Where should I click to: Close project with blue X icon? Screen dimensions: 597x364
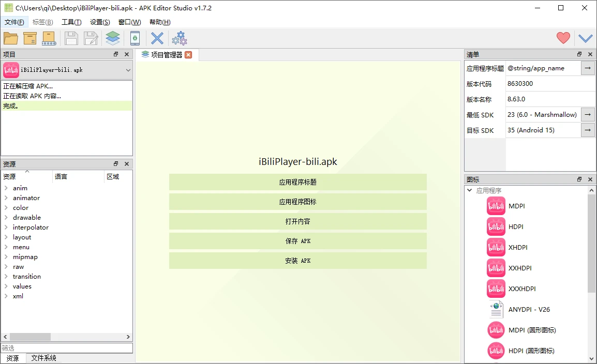point(157,38)
